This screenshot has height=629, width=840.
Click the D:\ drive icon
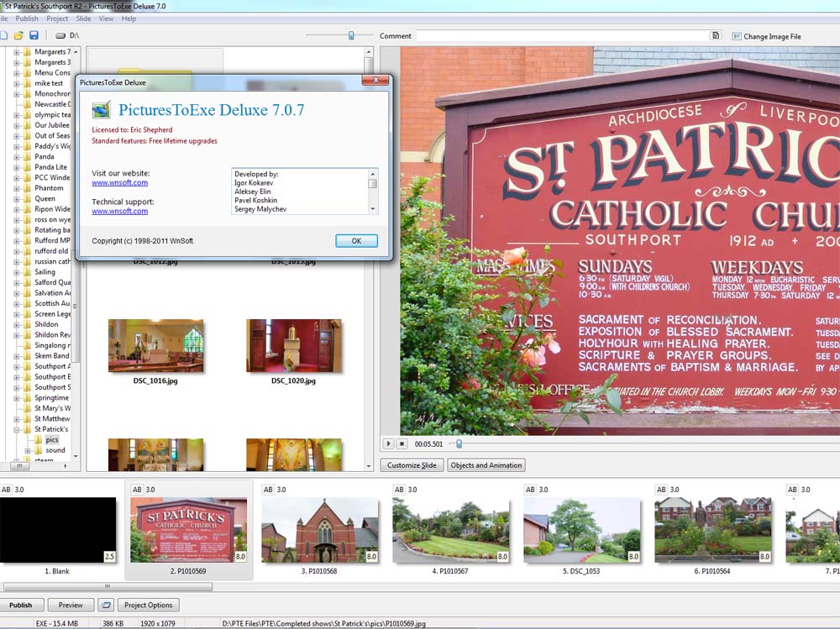[x=60, y=36]
